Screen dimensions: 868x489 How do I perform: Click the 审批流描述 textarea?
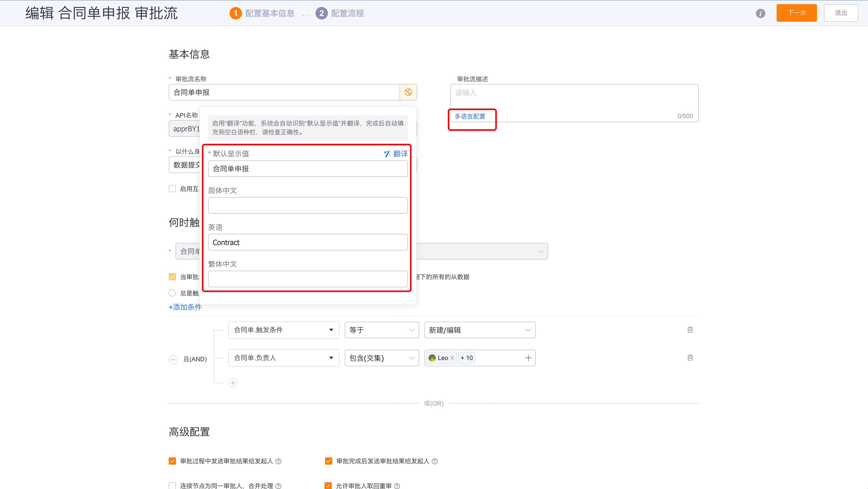tap(574, 103)
